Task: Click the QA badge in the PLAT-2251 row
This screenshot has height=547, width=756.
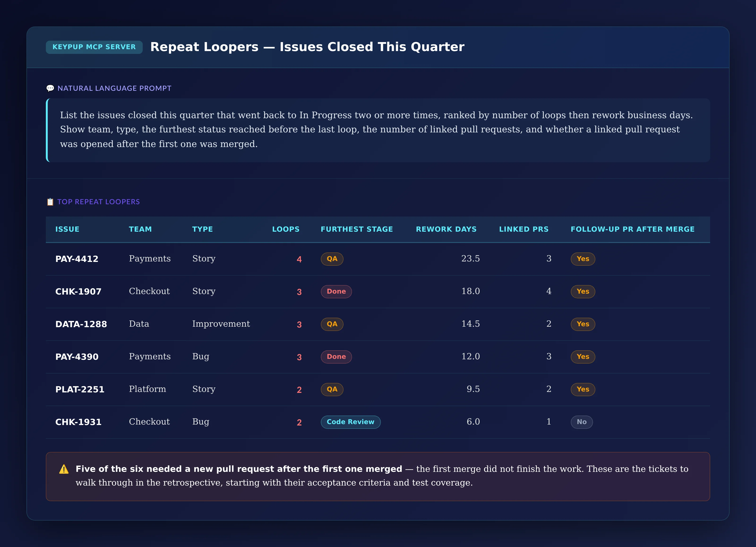Action: 332,390
